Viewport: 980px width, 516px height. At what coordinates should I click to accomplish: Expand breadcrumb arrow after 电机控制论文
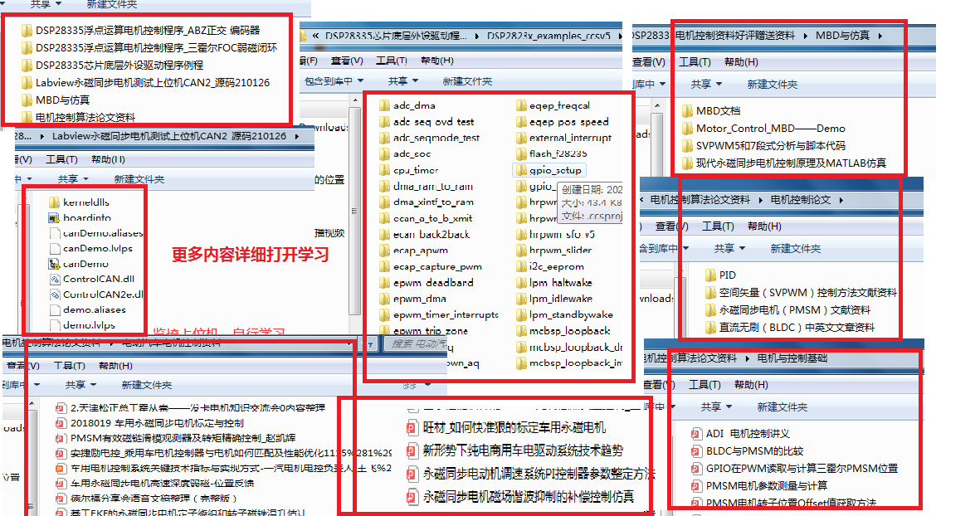tap(841, 200)
